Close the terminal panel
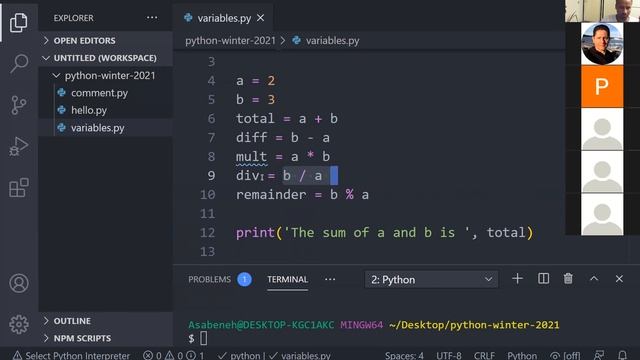Viewport: 640px width, 360px height. click(619, 279)
